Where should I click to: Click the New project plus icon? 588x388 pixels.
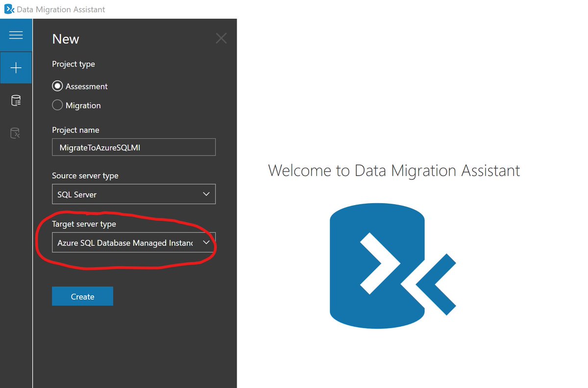click(x=16, y=68)
